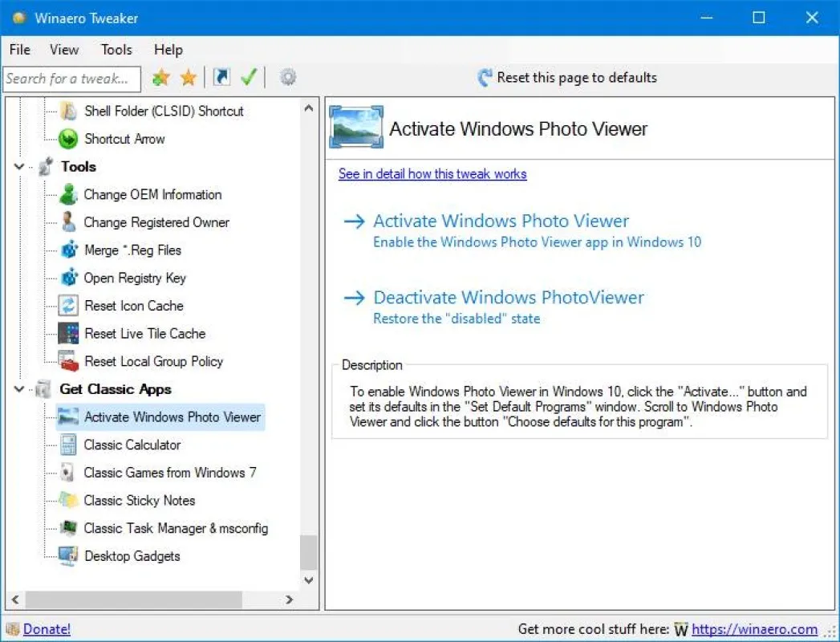Click the Tools category wrench icon

[x=47, y=167]
